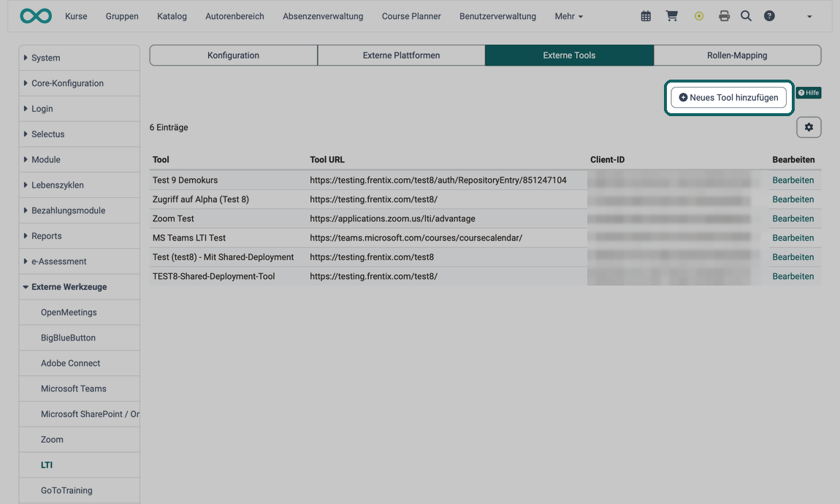
Task: Click Bearbeiten for Test 9 Demokurs
Action: (793, 180)
